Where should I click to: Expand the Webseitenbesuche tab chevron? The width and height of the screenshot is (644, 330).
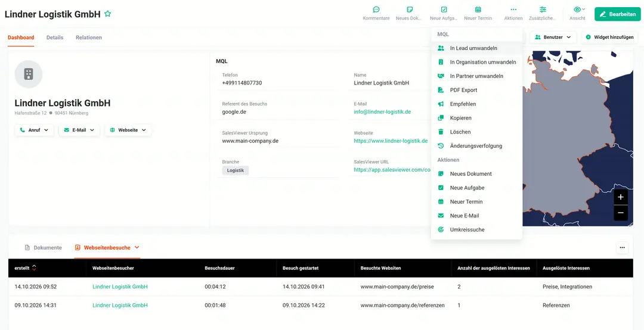(x=137, y=248)
